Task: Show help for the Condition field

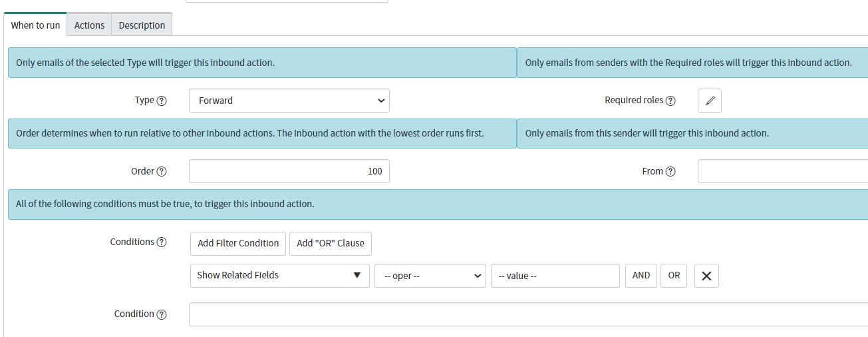Action: point(162,314)
